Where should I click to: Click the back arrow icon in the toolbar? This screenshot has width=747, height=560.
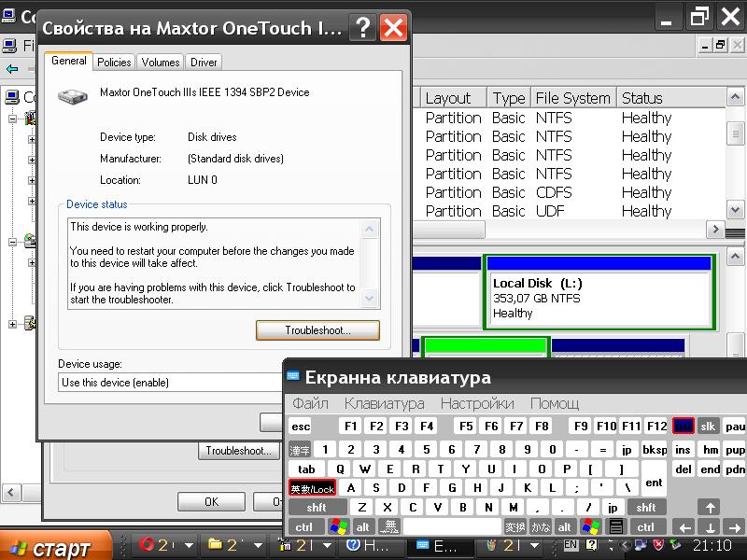(x=12, y=69)
